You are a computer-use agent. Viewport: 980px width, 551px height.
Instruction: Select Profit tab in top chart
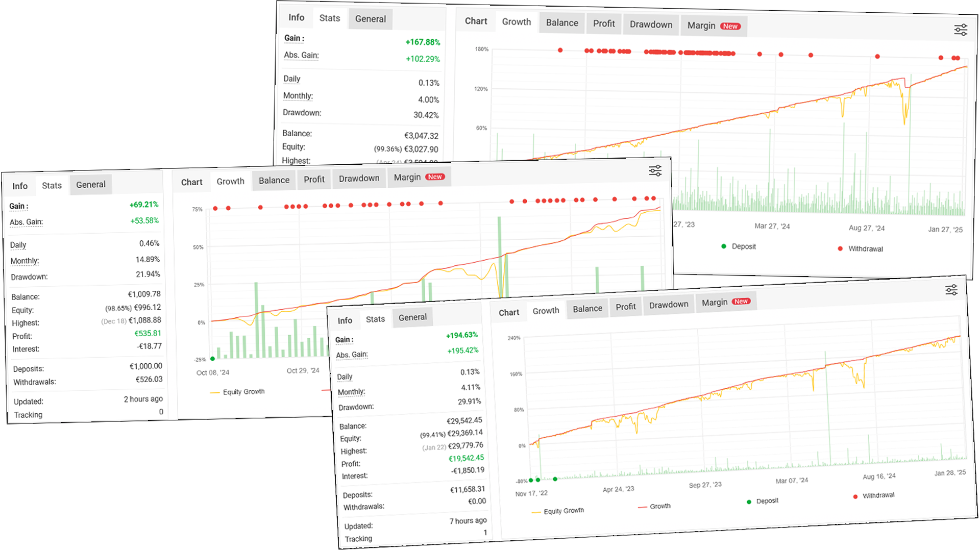pyautogui.click(x=604, y=24)
